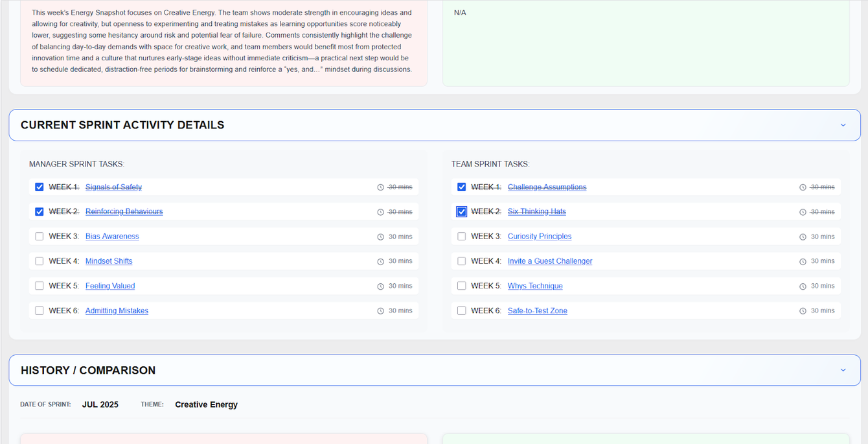Collapse History / Comparison section chevron
The height and width of the screenshot is (444, 868).
coord(843,370)
